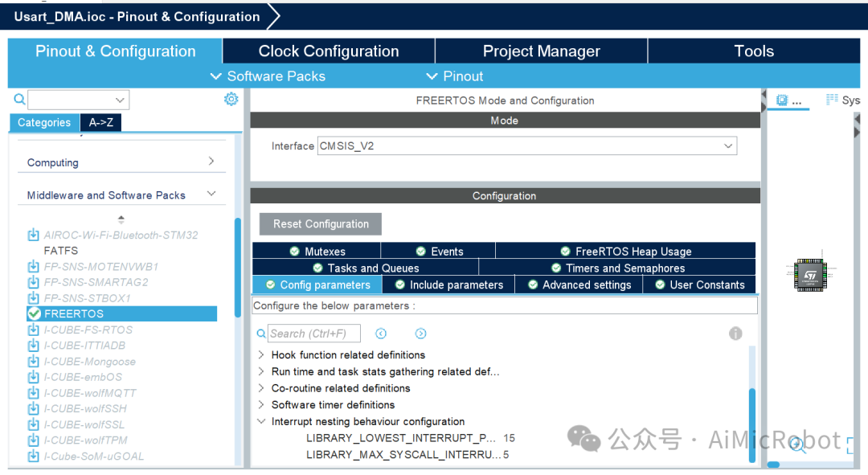The image size is (868, 475).
Task: Open Advanced settings tab
Action: click(x=579, y=285)
